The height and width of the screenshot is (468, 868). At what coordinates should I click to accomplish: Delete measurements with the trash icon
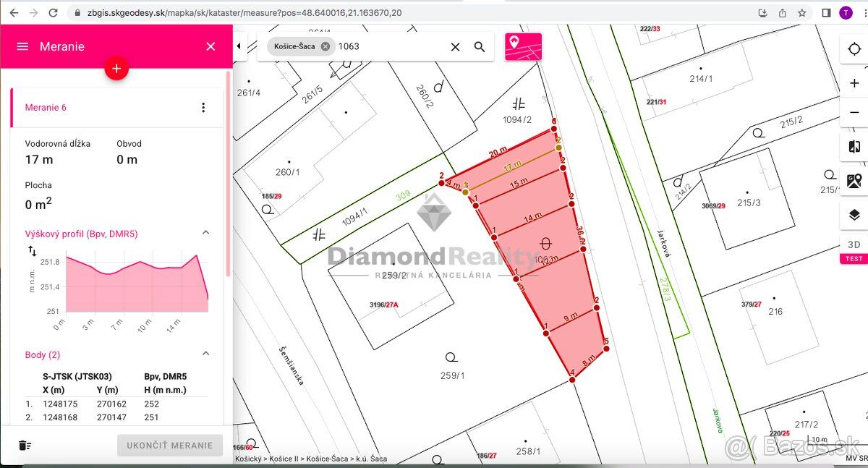click(25, 446)
